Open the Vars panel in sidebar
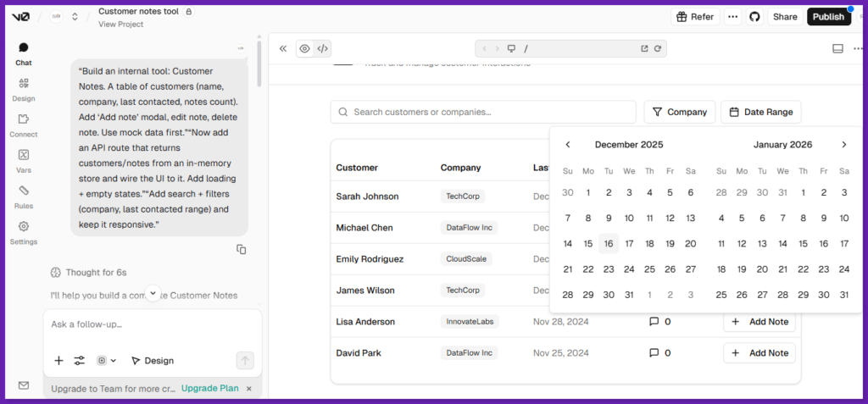Image resolution: width=868 pixels, height=404 pixels. tap(24, 161)
